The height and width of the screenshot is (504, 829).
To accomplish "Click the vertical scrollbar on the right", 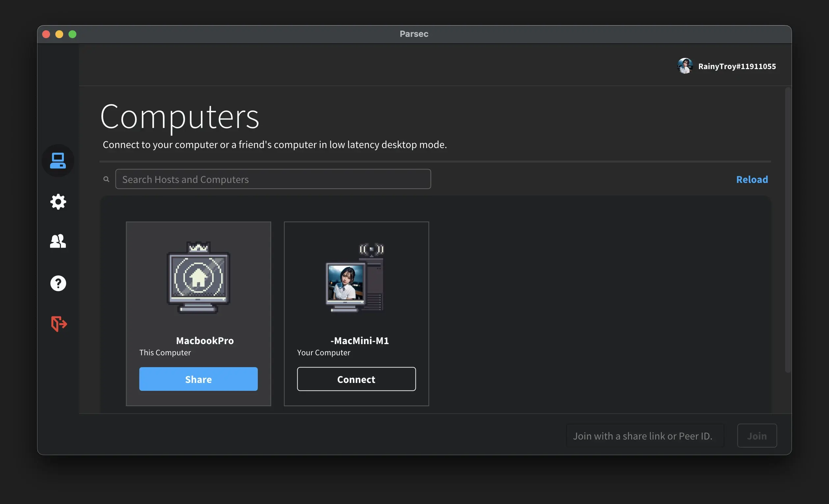I will 788,230.
